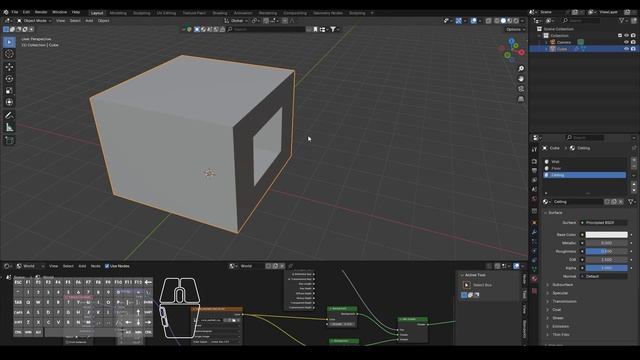
Task: Collapse the Surface panel
Action: (x=555, y=213)
